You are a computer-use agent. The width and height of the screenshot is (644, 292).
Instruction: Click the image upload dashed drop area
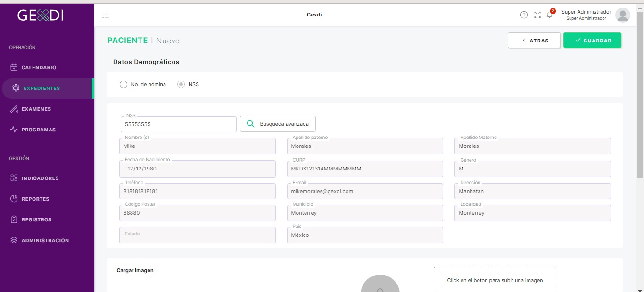tap(495, 279)
